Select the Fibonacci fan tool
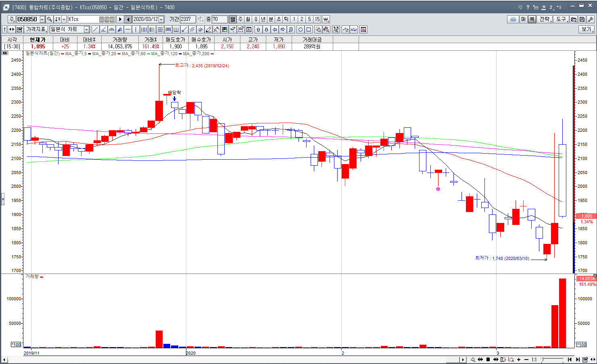 120,29
